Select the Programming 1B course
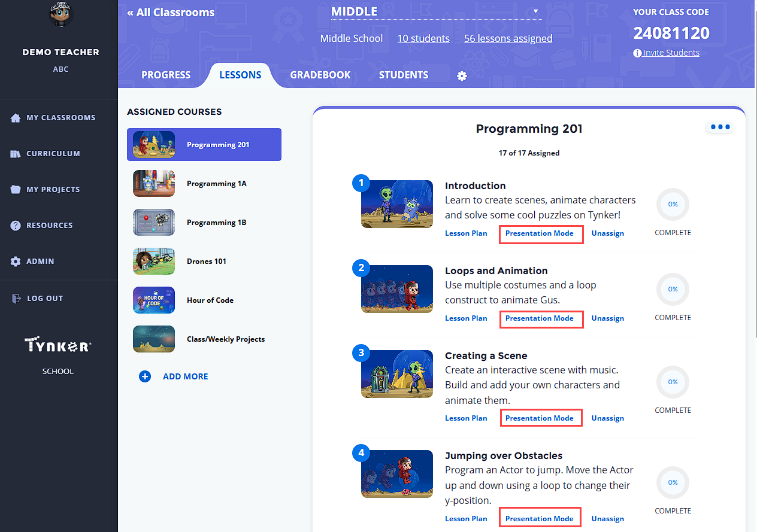The width and height of the screenshot is (757, 532). tap(204, 223)
